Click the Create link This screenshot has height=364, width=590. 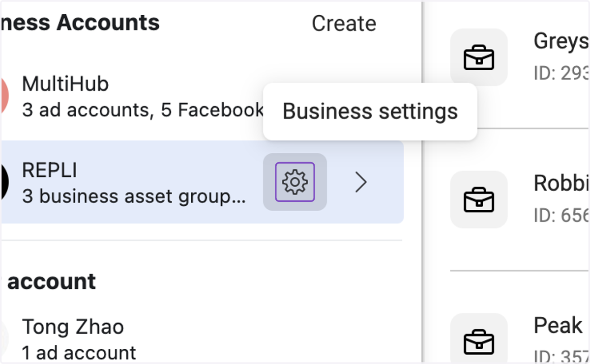pyautogui.click(x=344, y=24)
